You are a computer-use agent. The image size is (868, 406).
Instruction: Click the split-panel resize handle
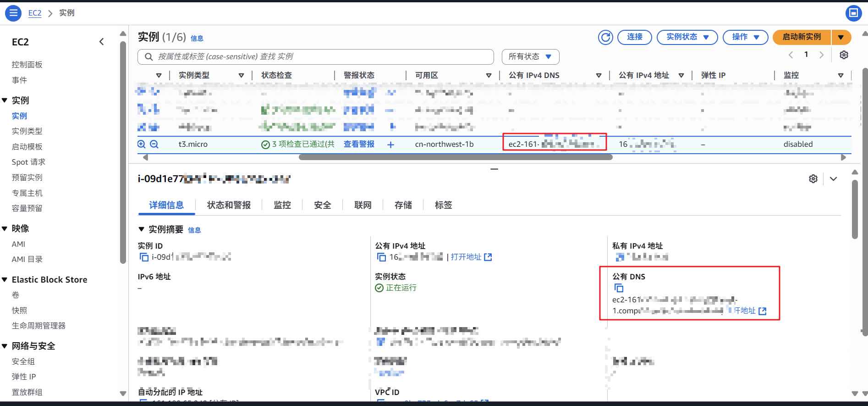[x=494, y=169]
